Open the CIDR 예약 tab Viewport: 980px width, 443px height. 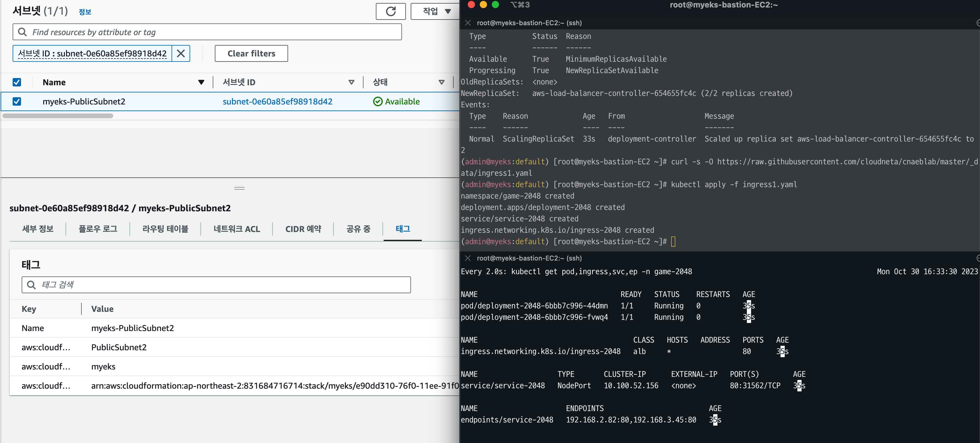click(x=303, y=229)
